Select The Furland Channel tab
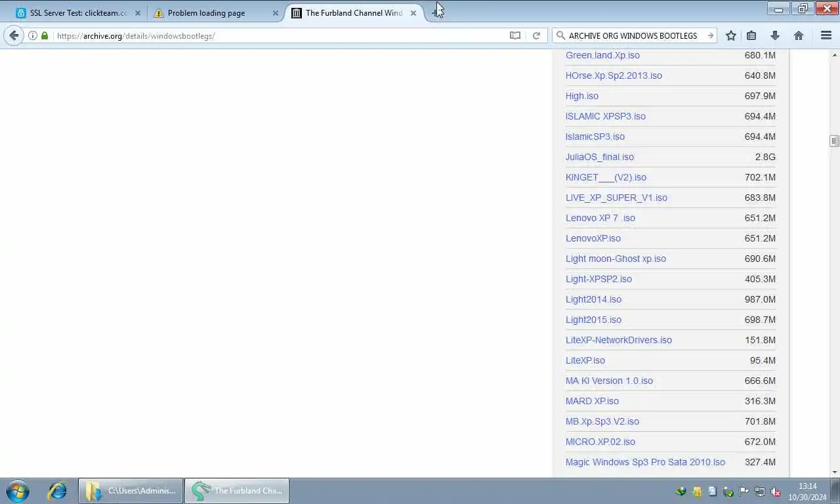This screenshot has height=504, width=840. point(353,12)
